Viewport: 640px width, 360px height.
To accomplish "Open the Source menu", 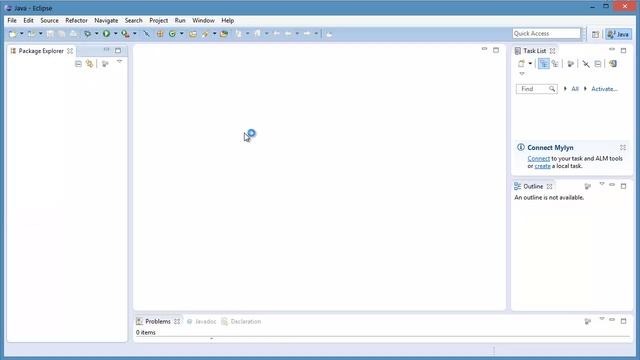I will 49,20.
